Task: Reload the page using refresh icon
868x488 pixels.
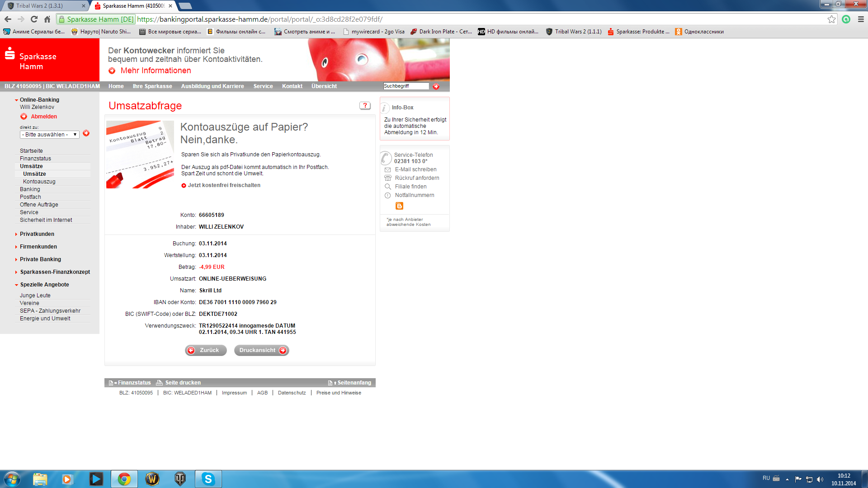Action: click(x=34, y=19)
